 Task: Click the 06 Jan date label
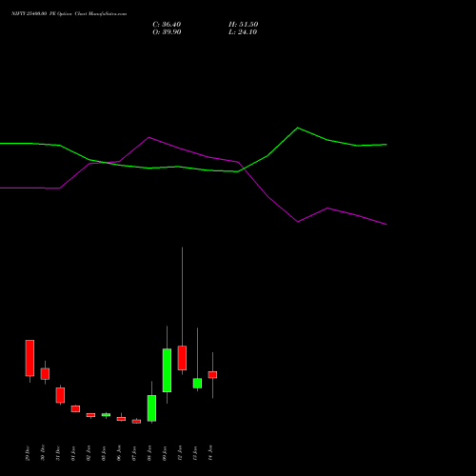pyautogui.click(x=119, y=453)
